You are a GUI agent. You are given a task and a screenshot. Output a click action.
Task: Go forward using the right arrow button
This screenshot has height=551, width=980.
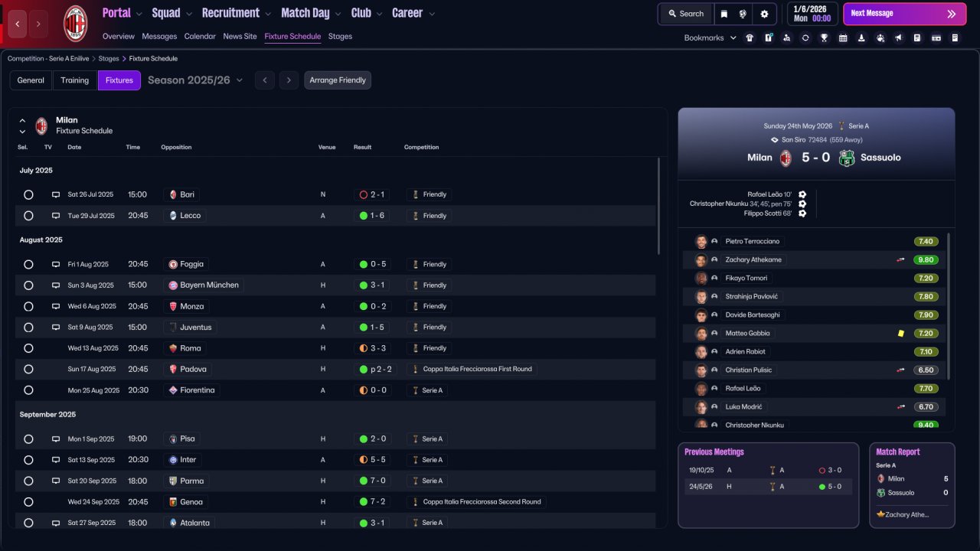point(38,24)
